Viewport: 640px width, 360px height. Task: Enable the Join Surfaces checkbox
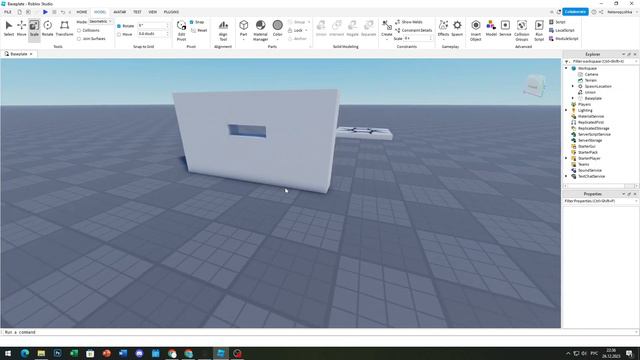click(79, 39)
